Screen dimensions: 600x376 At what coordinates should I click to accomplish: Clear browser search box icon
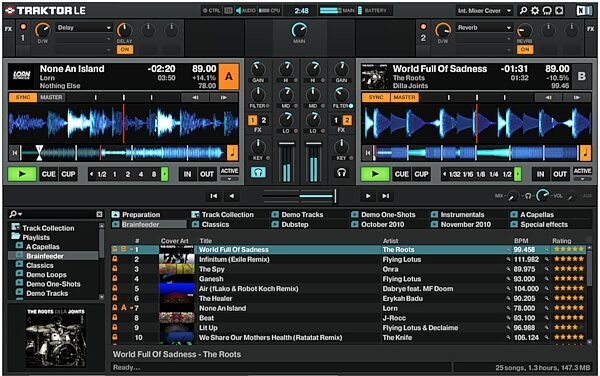(99, 214)
